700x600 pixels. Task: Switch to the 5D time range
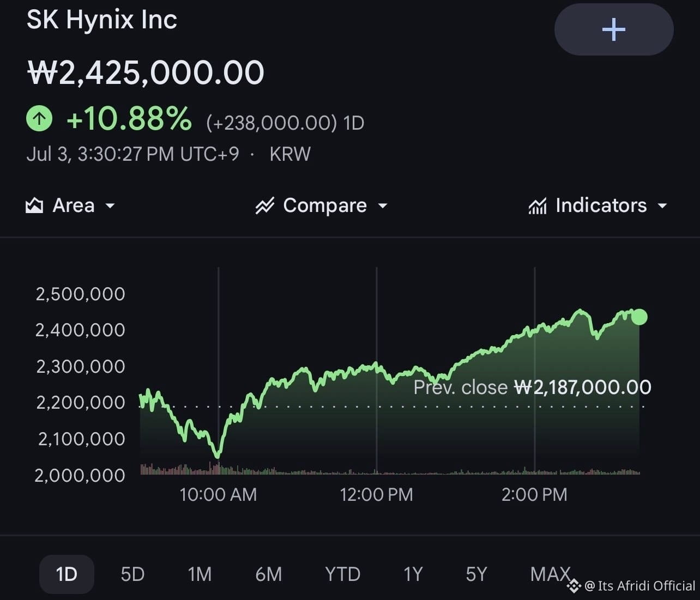[132, 574]
